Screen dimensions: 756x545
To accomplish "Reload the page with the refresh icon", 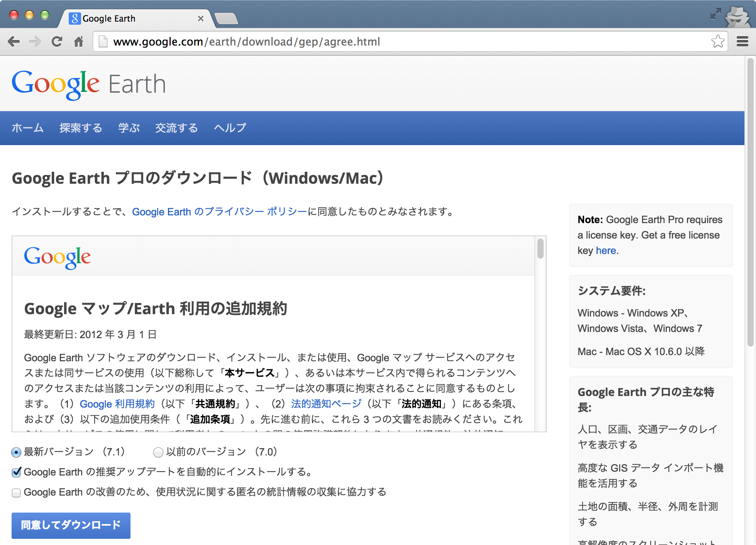I will point(57,41).
